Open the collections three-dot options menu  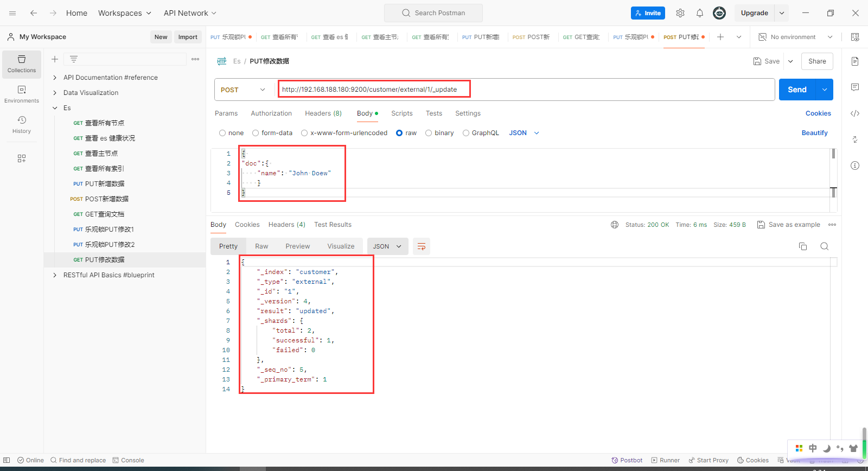click(x=195, y=59)
